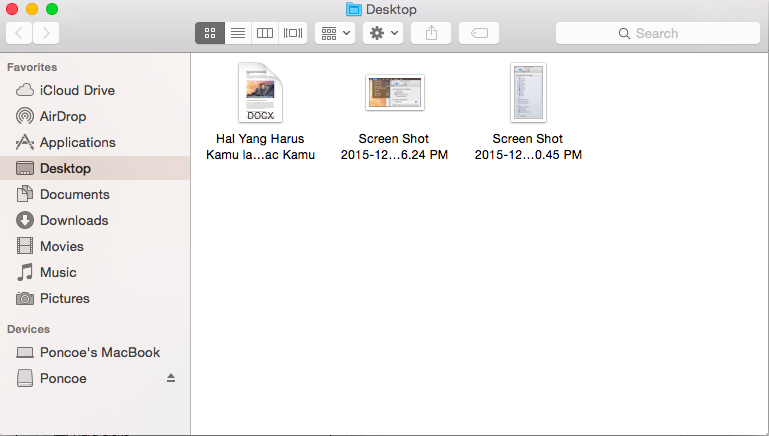Open the Applications folder in sidebar
This screenshot has width=769, height=436.
pyautogui.click(x=77, y=142)
